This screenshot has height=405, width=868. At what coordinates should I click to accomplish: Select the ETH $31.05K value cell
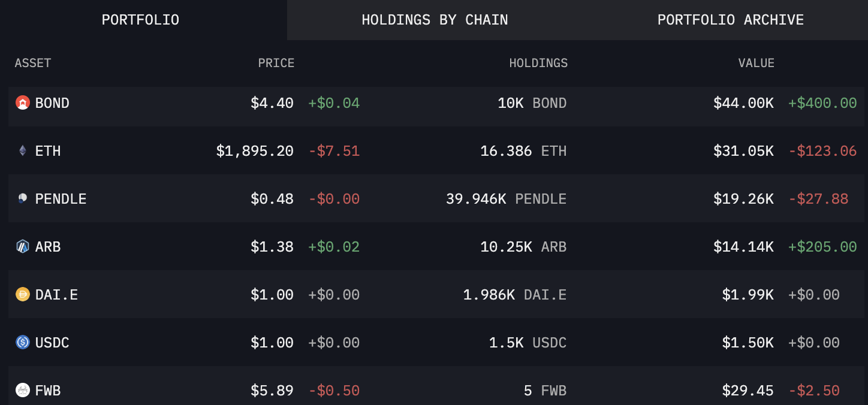pyautogui.click(x=743, y=151)
